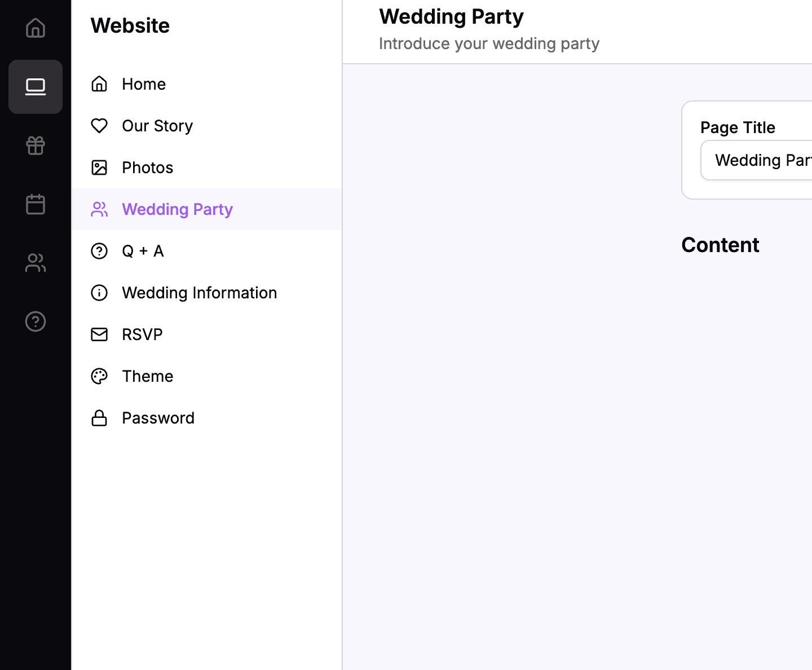Click inside the Page Title input field
812x670 pixels.
pos(761,160)
